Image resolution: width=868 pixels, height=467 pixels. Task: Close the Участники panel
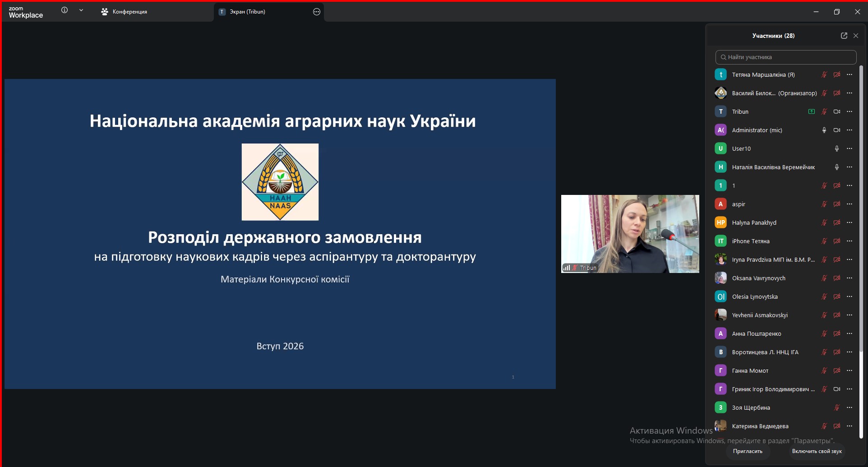pos(856,36)
